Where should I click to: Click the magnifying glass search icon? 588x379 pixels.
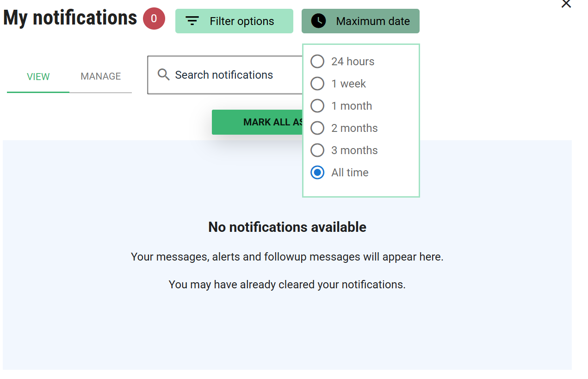pos(163,75)
